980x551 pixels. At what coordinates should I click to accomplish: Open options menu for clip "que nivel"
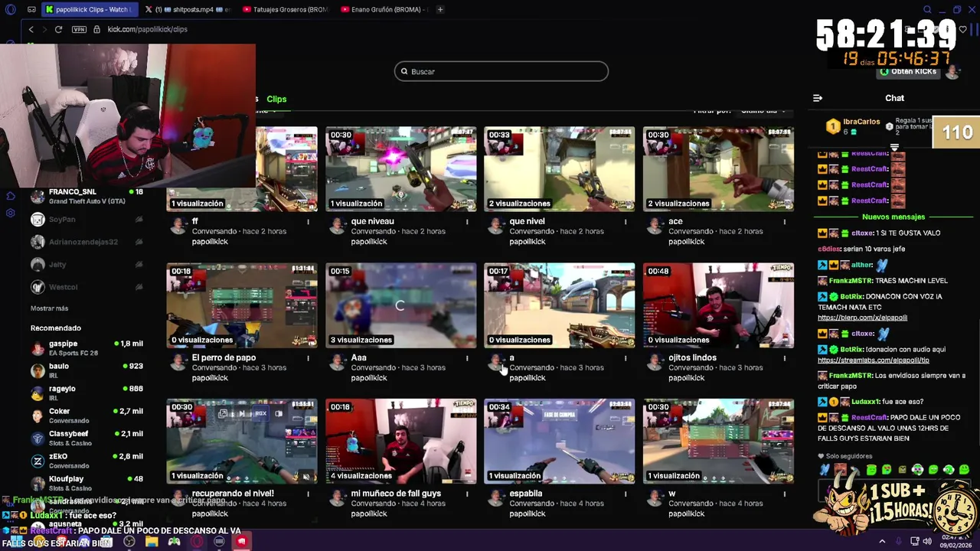[x=626, y=222]
